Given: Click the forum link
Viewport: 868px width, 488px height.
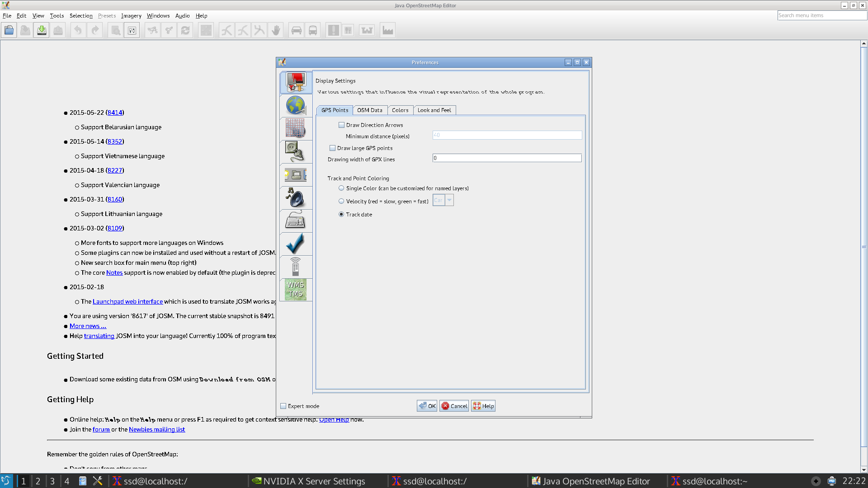Looking at the screenshot, I should [x=101, y=430].
